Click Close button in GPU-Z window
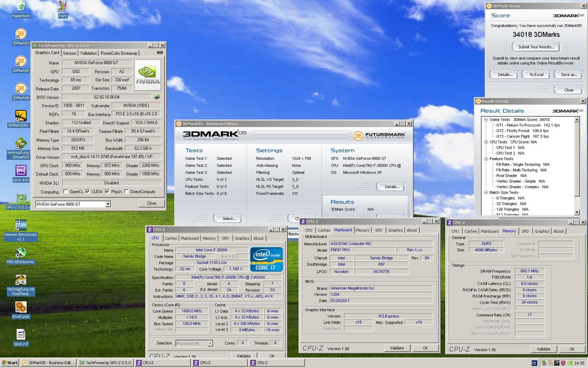Screen dimensions: 588x368 [151, 204]
